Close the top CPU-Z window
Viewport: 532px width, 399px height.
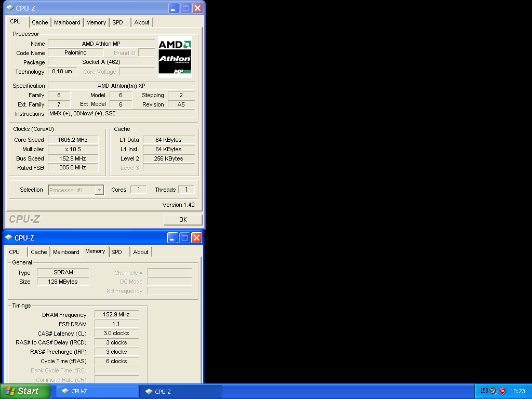coord(197,8)
